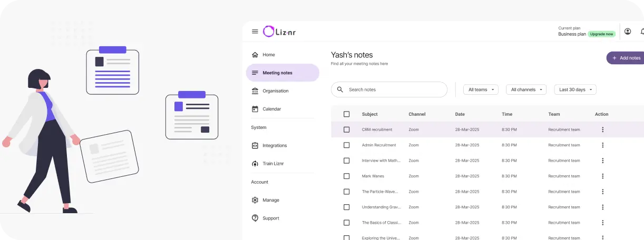
Task: Open action menu for Interview with Math row
Action: click(603, 161)
